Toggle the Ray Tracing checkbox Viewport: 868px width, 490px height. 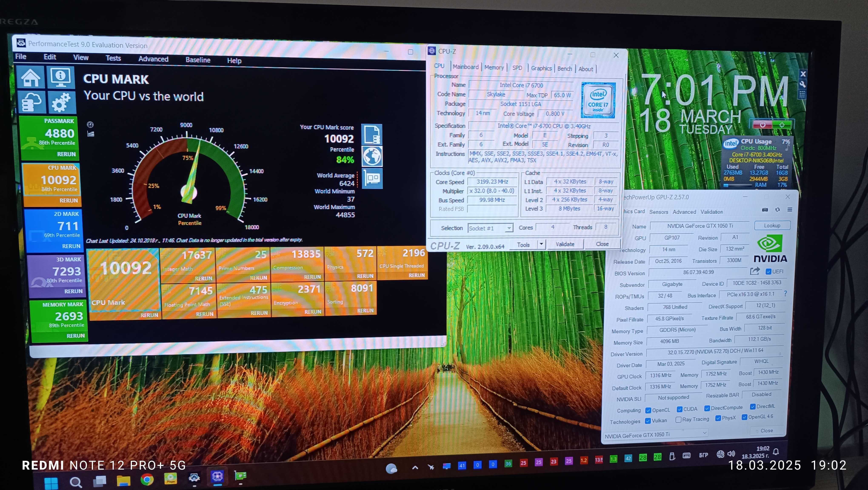click(x=678, y=420)
